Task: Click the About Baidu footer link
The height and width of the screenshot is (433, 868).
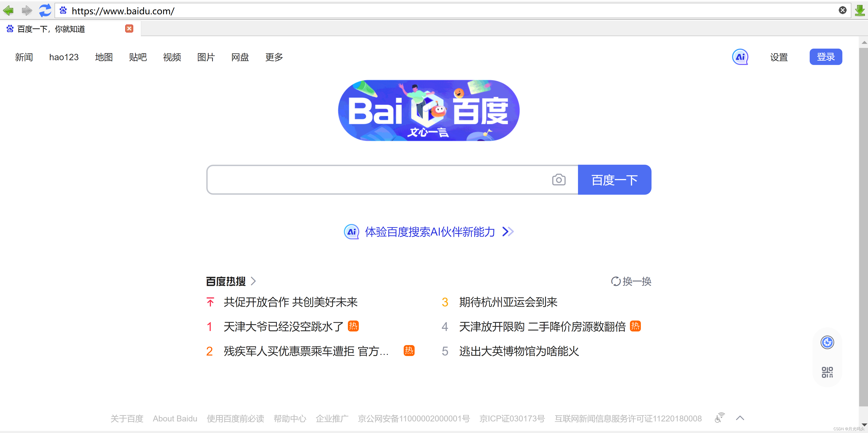Action: (175, 418)
